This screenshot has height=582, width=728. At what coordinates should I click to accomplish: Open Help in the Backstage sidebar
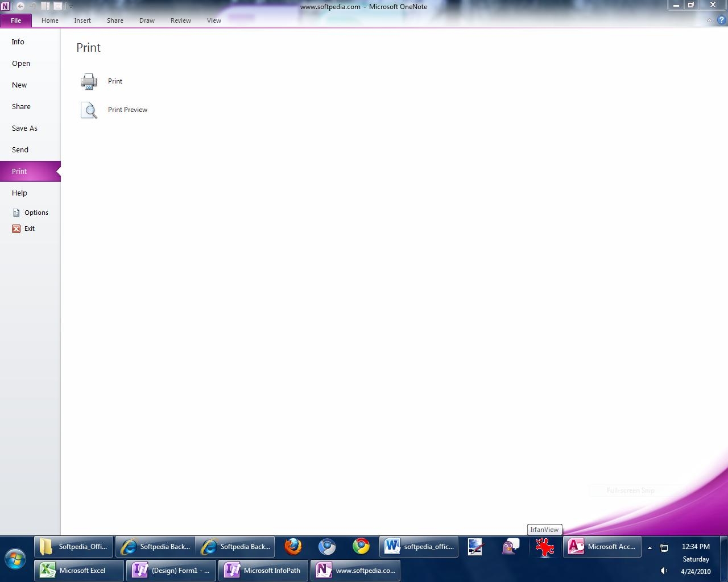click(x=30, y=193)
